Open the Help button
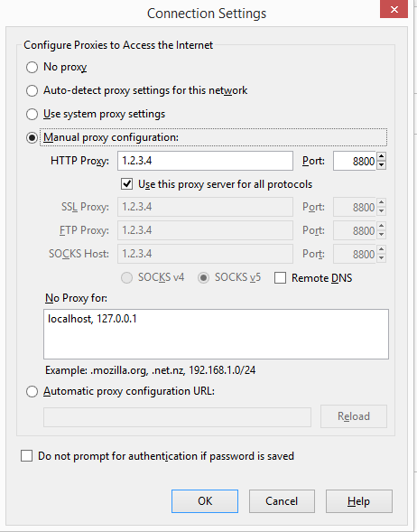The width and height of the screenshot is (417, 532). [x=359, y=501]
